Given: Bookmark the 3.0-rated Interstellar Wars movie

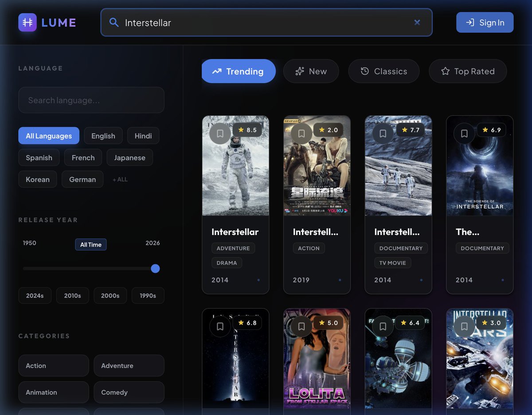Looking at the screenshot, I should coord(464,326).
